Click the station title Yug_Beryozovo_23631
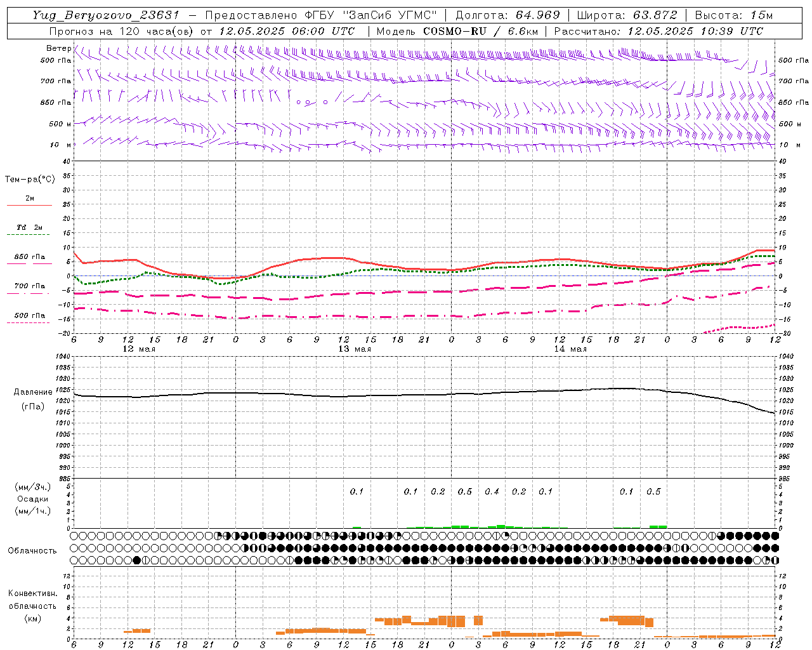Image resolution: width=812 pixels, height=650 pixels. (x=106, y=15)
